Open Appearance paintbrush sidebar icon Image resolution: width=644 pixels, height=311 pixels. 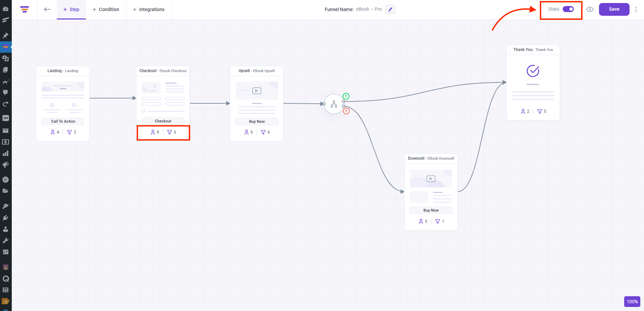click(5, 206)
